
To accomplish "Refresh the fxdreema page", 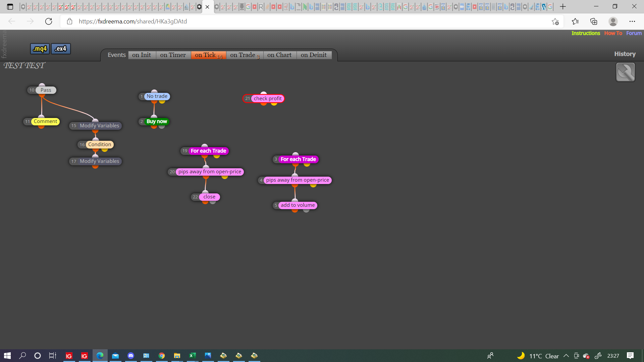I will pos(49,21).
